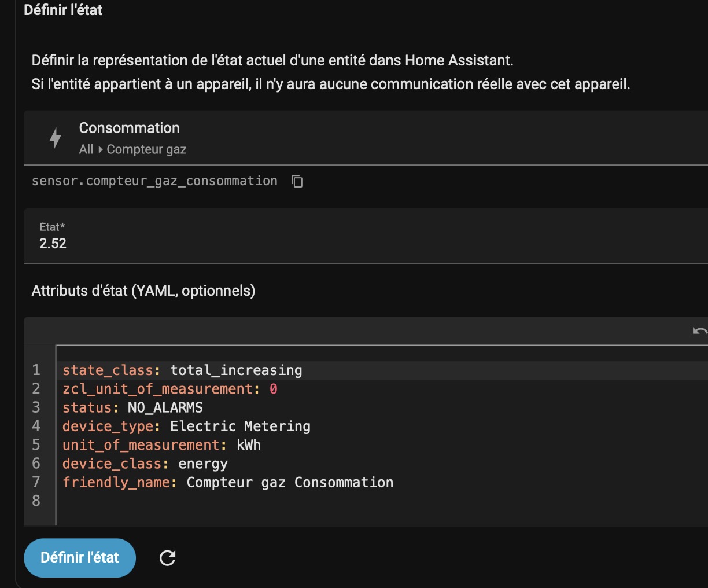Click the sensor.compteur_gaz_consommation entity ID text
The image size is (708, 588).
coord(154,181)
